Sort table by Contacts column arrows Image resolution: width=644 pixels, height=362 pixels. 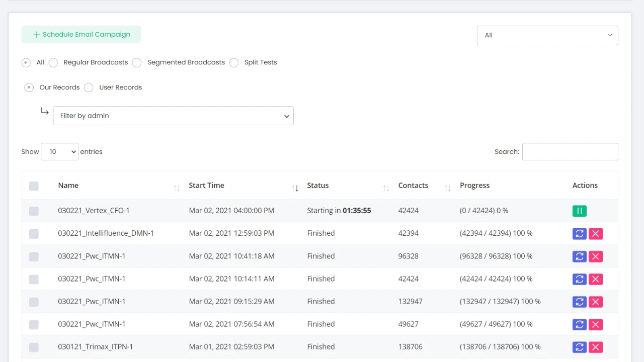(447, 188)
